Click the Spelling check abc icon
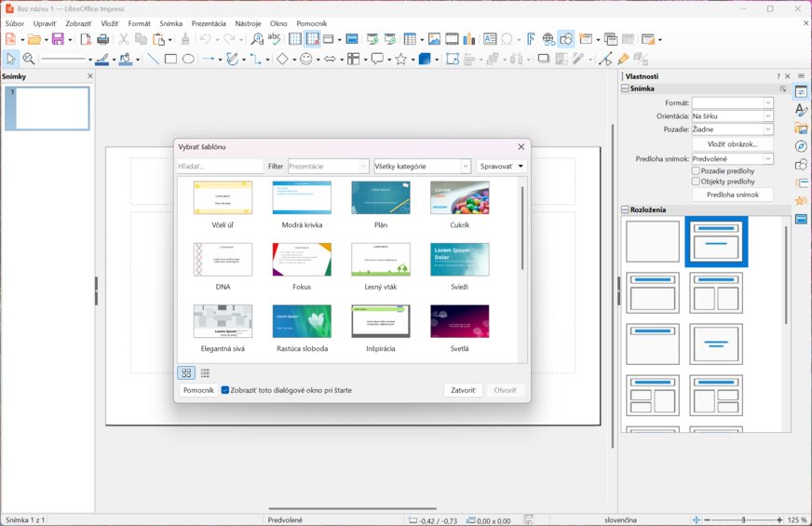Image resolution: width=812 pixels, height=526 pixels. coord(275,39)
